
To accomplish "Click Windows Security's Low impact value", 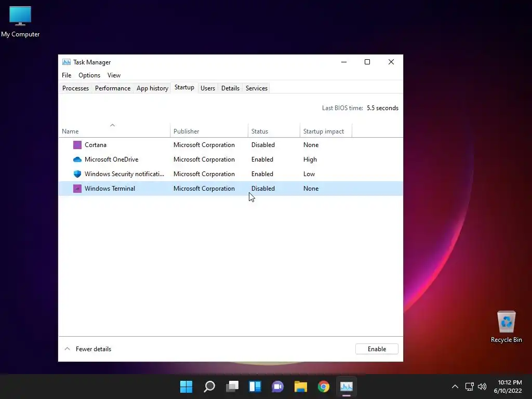I will (x=309, y=174).
